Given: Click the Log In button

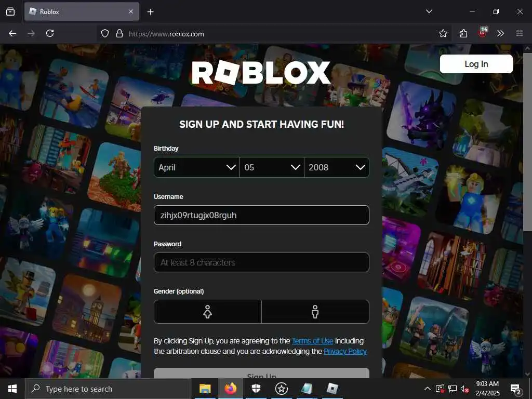Looking at the screenshot, I should click(476, 64).
